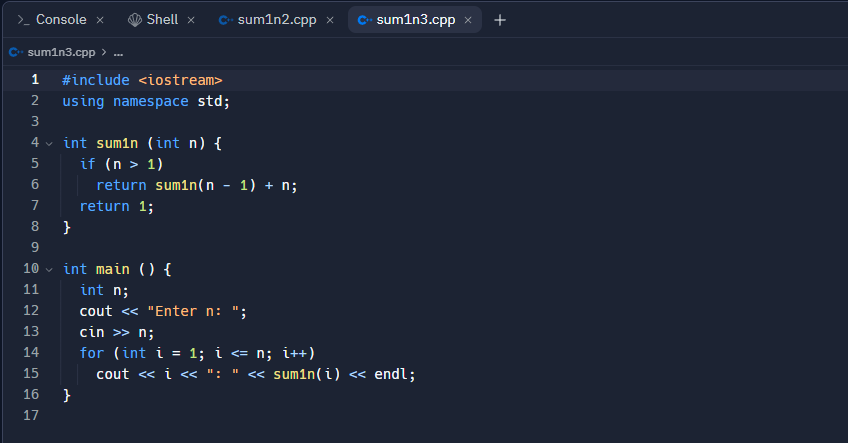Close the Console tab
This screenshot has width=848, height=443.
tap(100, 20)
